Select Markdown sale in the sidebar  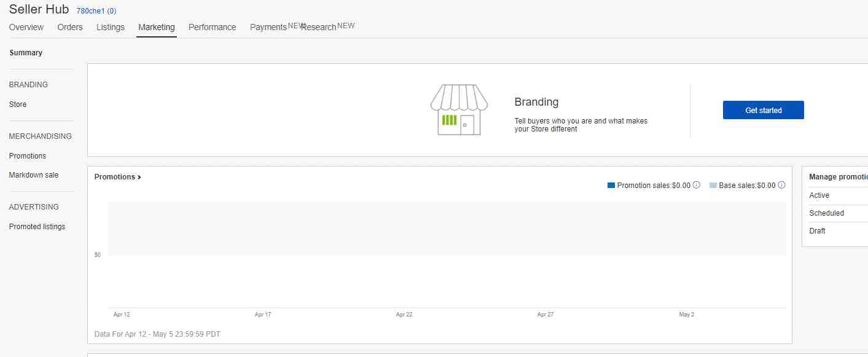pyautogui.click(x=34, y=175)
